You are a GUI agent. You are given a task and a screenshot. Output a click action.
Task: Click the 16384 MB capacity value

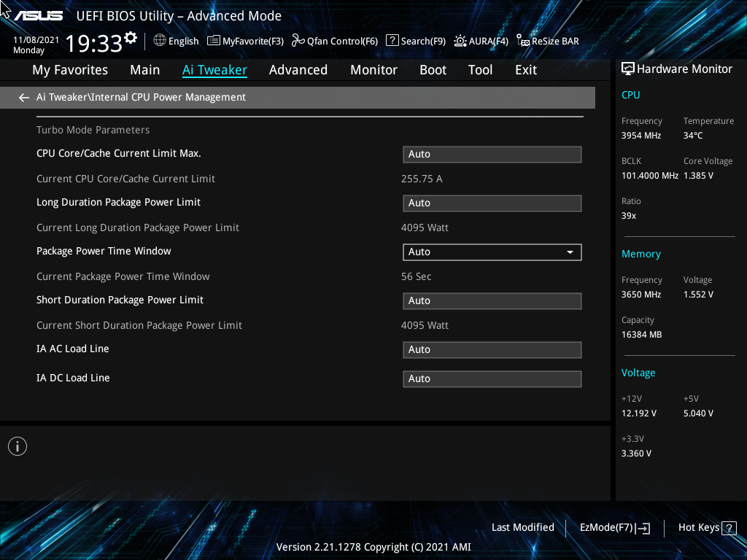pos(642,335)
